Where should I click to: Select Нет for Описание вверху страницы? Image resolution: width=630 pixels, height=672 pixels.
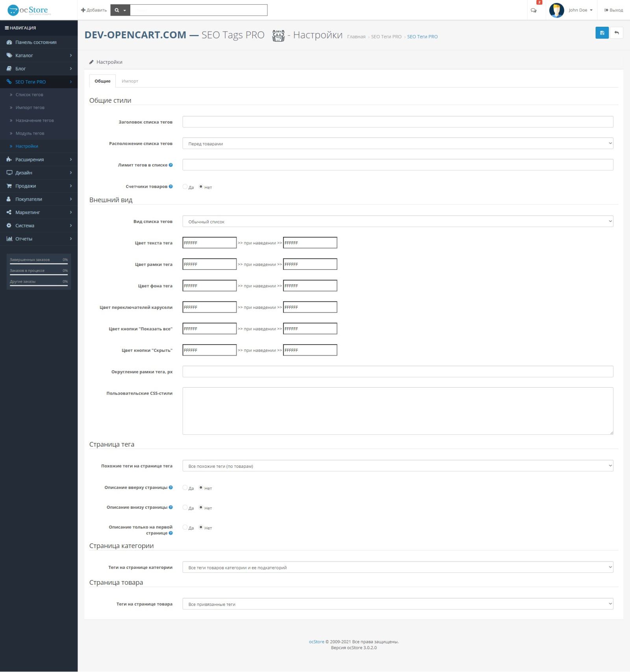[x=201, y=487]
